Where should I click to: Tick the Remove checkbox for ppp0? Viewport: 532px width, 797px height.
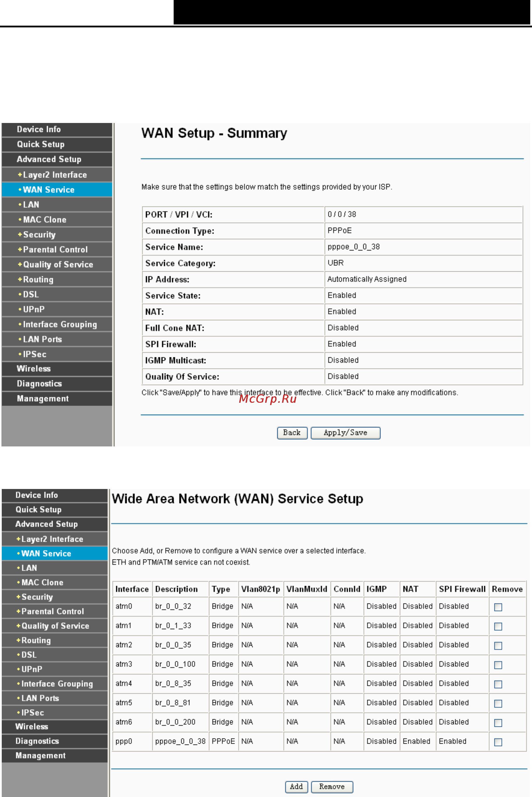tap(498, 743)
